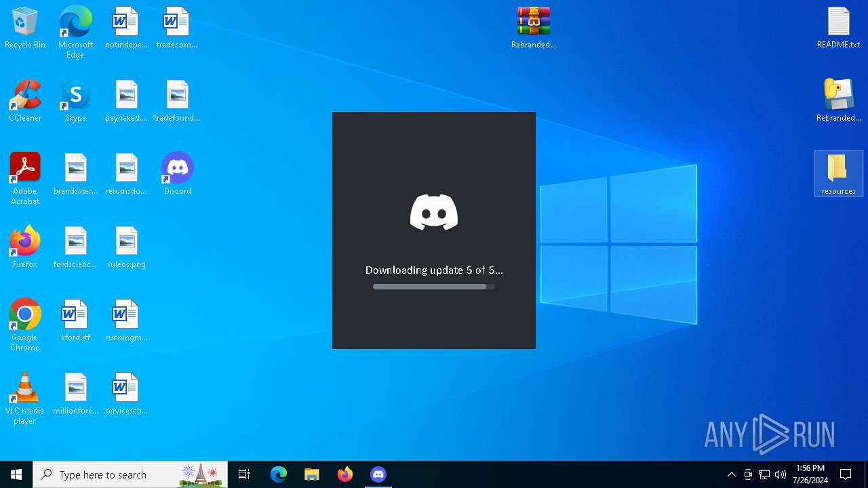Open the resources folder
The image size is (868, 488).
(838, 174)
